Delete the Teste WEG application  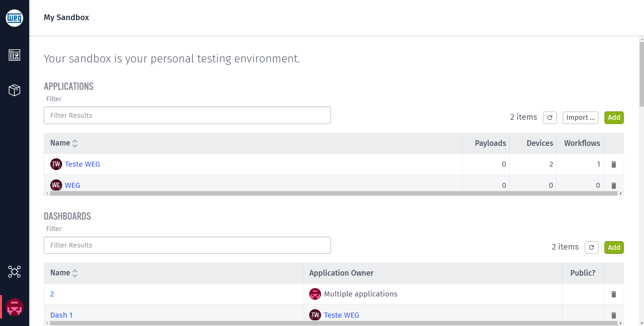click(614, 164)
